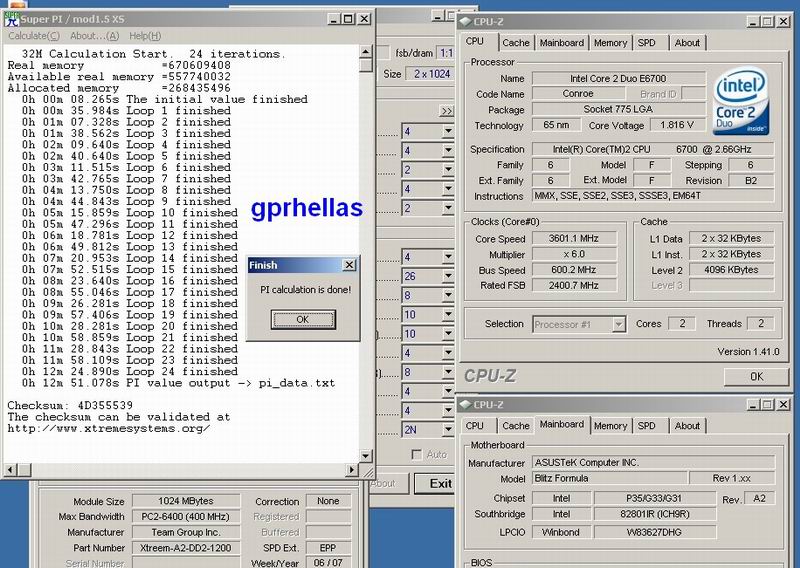Click the Module Size value 1024 MBytes
The height and width of the screenshot is (568, 800).
pyautogui.click(x=186, y=501)
